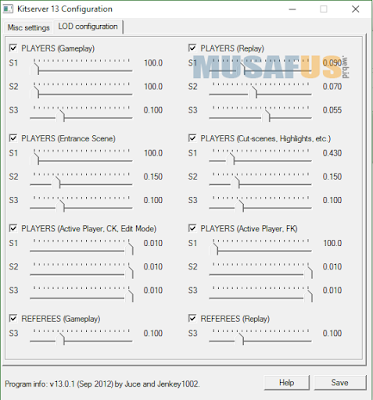Click S1 slider thumb under Active Player, CK, Edit Mode
373x400 pixels.
tap(129, 249)
